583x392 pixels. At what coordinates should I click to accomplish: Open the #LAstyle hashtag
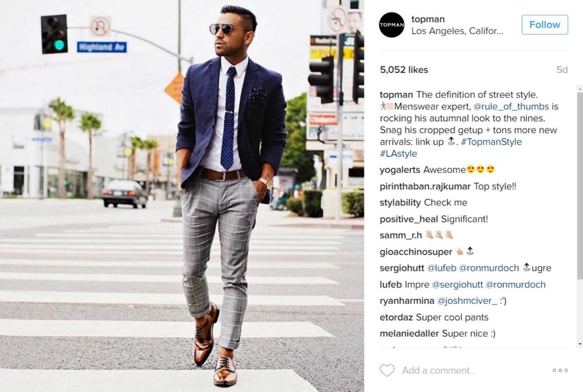398,154
